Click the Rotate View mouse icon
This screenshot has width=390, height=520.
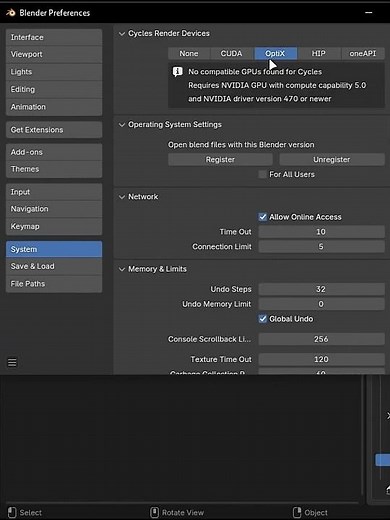(x=154, y=512)
